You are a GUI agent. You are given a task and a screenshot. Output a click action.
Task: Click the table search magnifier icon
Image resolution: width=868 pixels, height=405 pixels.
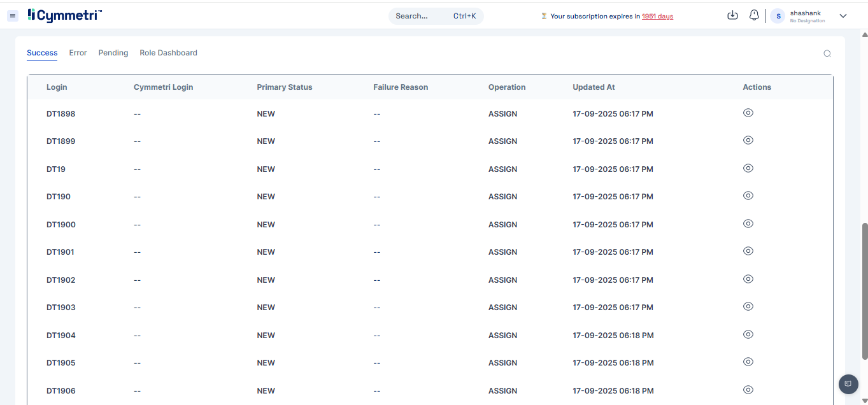click(x=827, y=53)
